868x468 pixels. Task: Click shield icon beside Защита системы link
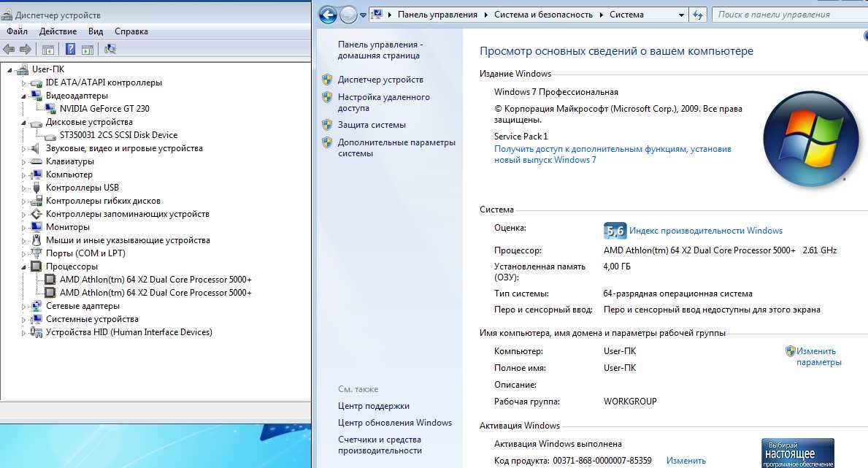click(327, 125)
